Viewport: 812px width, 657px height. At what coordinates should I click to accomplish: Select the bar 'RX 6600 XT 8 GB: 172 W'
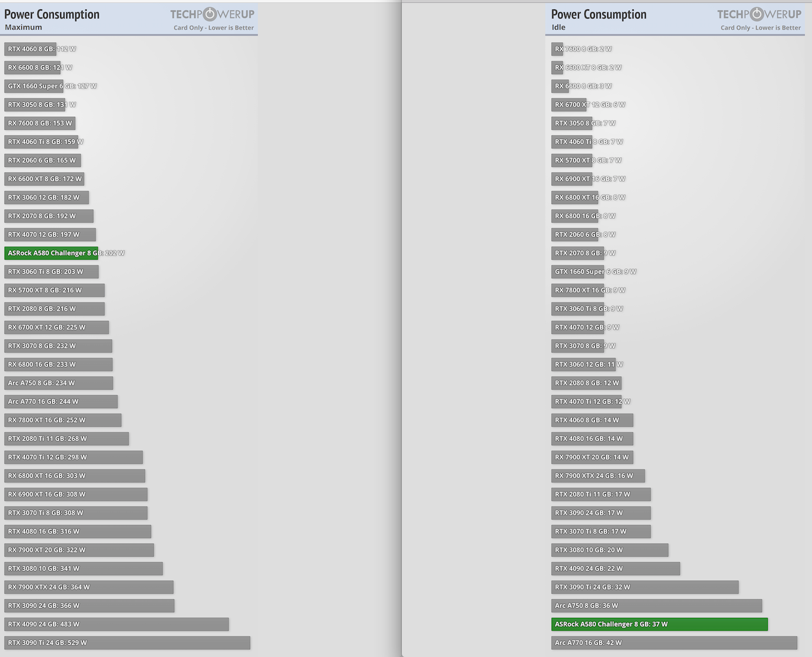coord(44,179)
